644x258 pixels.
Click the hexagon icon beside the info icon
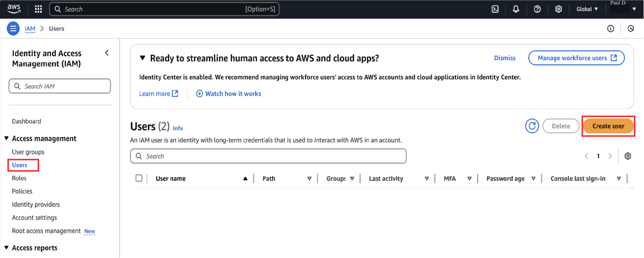click(x=631, y=29)
